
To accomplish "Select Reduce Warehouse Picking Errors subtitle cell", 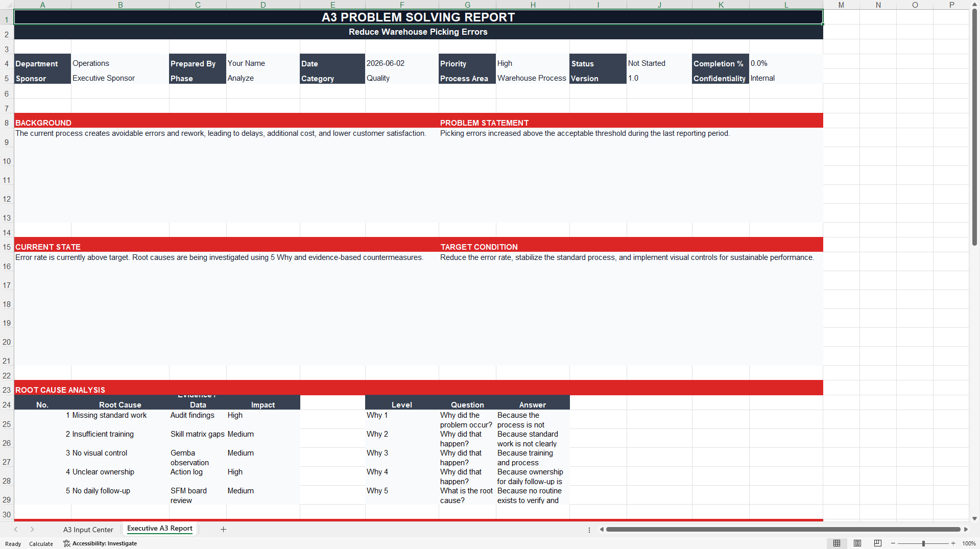I will point(418,32).
